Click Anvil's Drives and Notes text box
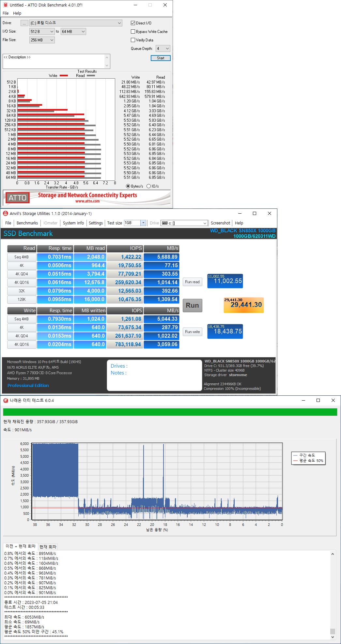 (x=154, y=375)
